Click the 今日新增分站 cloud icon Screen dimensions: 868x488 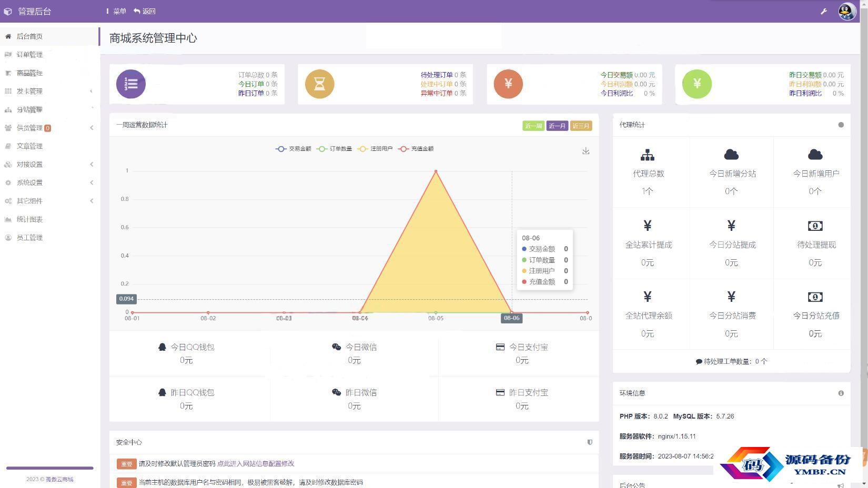(x=731, y=155)
